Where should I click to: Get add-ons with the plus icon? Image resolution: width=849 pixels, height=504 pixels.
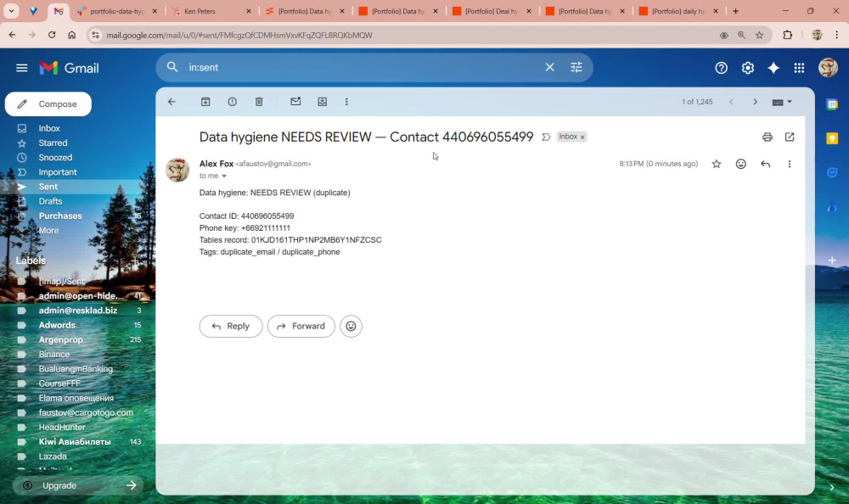(x=832, y=260)
